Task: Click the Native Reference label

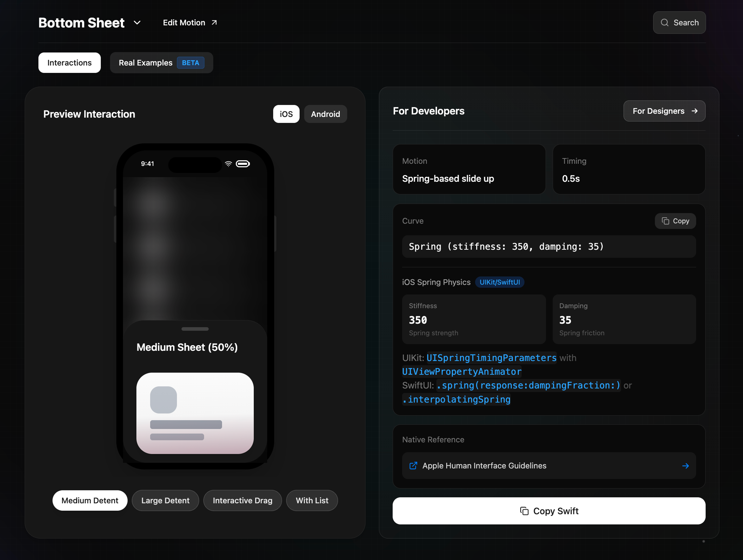Action: (433, 440)
